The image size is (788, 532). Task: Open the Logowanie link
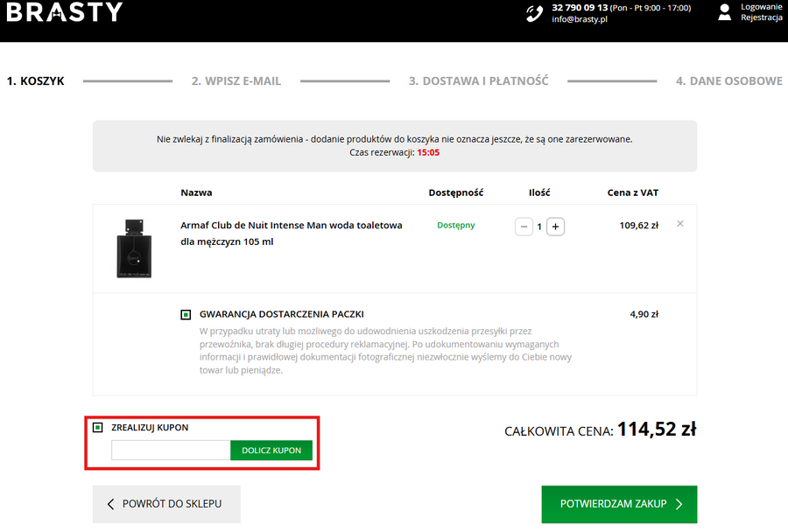[761, 7]
